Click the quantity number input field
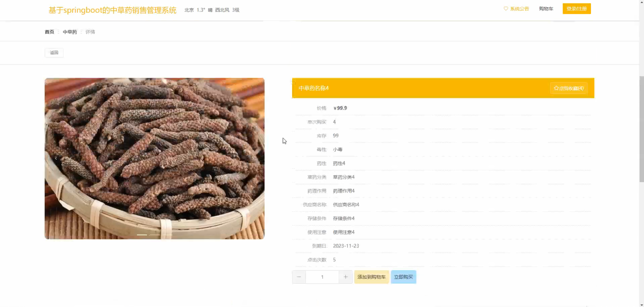The height and width of the screenshot is (307, 644). point(322,277)
